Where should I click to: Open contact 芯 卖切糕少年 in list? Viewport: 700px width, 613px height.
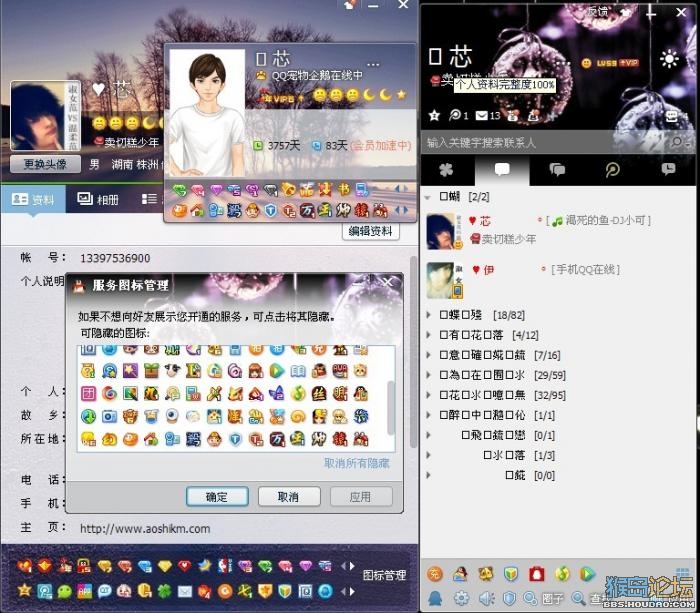coord(558,230)
